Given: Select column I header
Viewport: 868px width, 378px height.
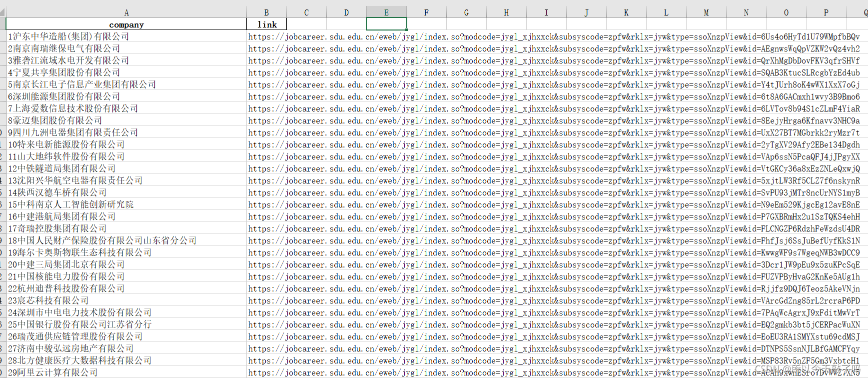Looking at the screenshot, I should pyautogui.click(x=546, y=12).
